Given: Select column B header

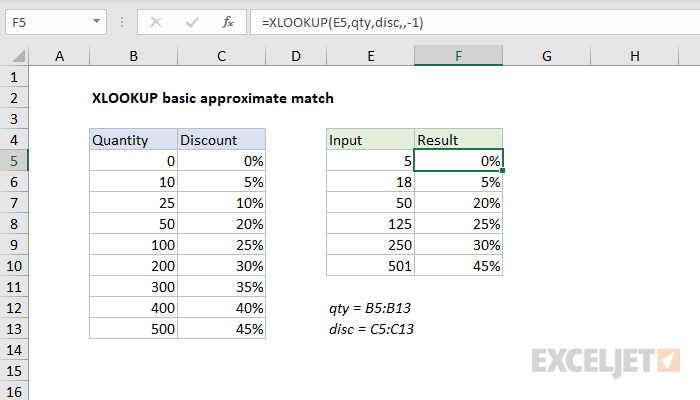Looking at the screenshot, I should 133,56.
